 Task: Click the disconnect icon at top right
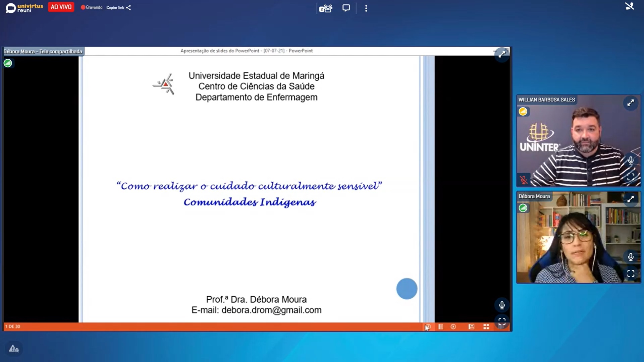click(x=629, y=6)
